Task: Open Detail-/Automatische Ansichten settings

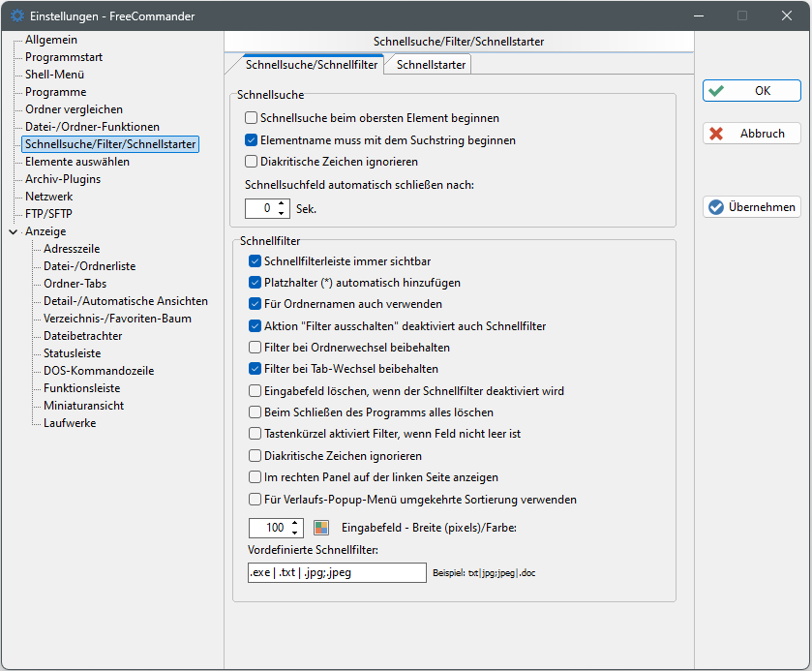Action: tap(125, 301)
